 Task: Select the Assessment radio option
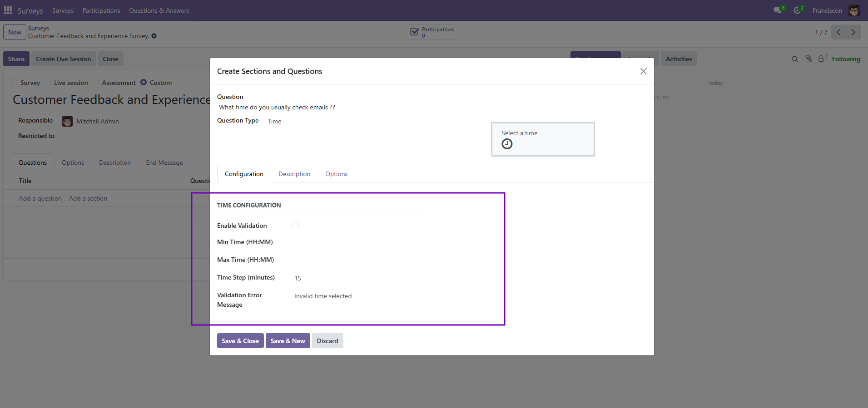tap(96, 82)
